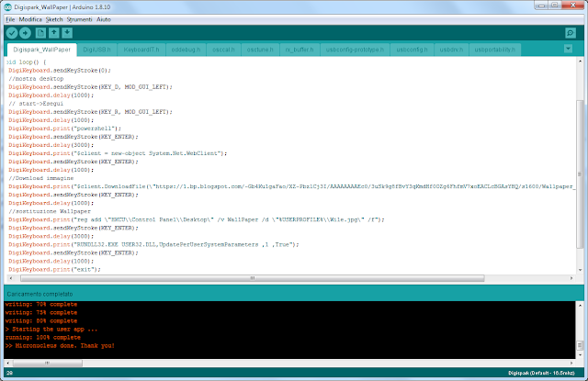Click "writing: 75% complete" console line

click(41, 313)
